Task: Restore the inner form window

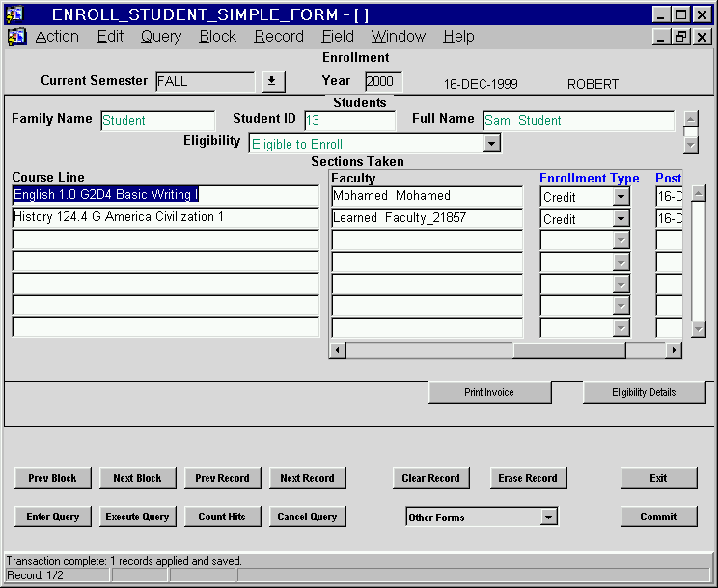Action: click(x=680, y=37)
